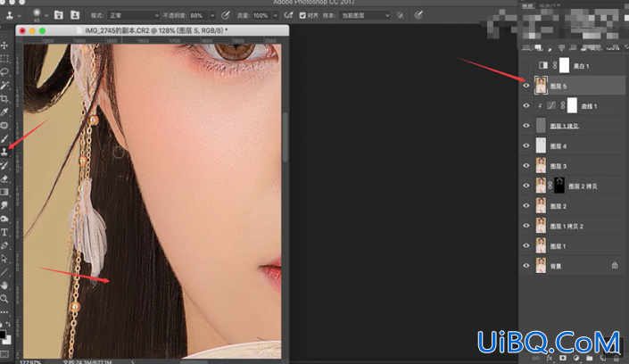Select the Path Selection arrow tool
Screen dimensions: 629x364
click(4, 259)
